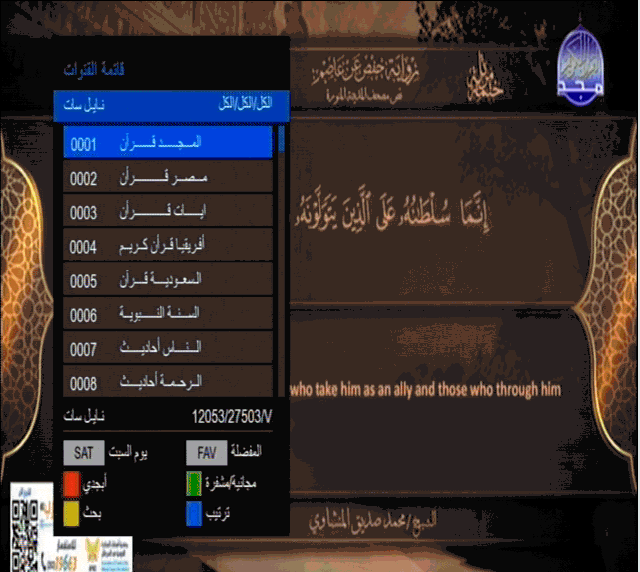Click the green free/encrypted filter swatch
The width and height of the screenshot is (640, 572).
click(194, 484)
